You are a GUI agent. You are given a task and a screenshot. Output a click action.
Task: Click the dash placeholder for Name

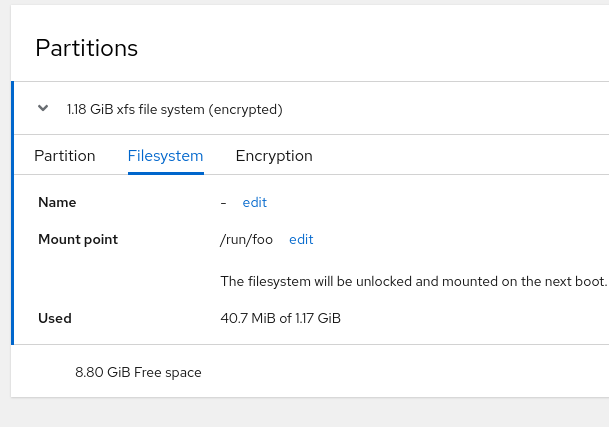point(223,202)
